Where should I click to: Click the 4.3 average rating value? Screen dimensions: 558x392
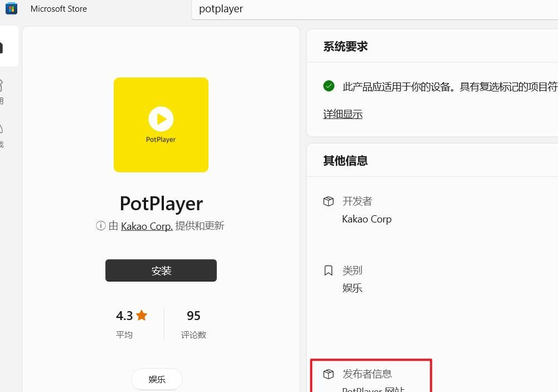(x=124, y=316)
